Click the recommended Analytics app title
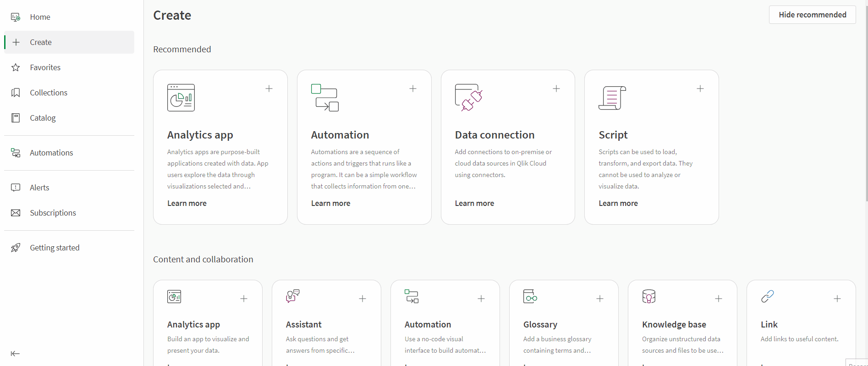 (x=200, y=135)
